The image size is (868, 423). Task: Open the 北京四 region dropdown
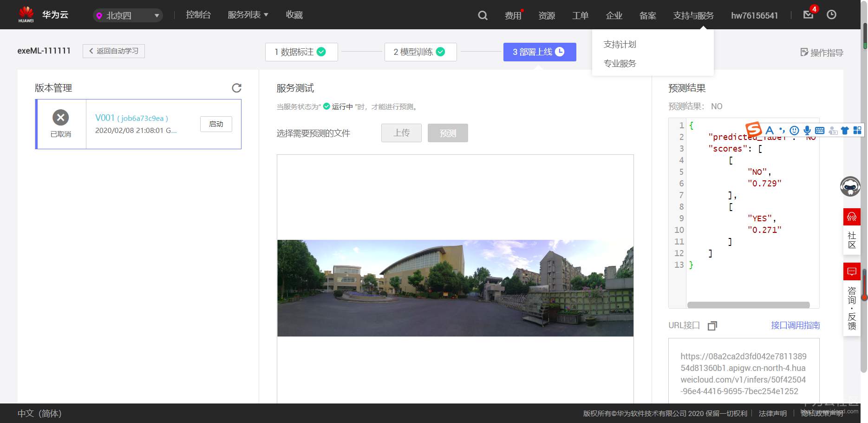127,15
